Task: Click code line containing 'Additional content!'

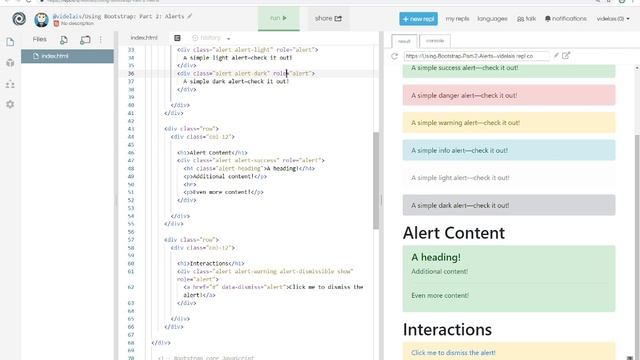Action: point(225,176)
